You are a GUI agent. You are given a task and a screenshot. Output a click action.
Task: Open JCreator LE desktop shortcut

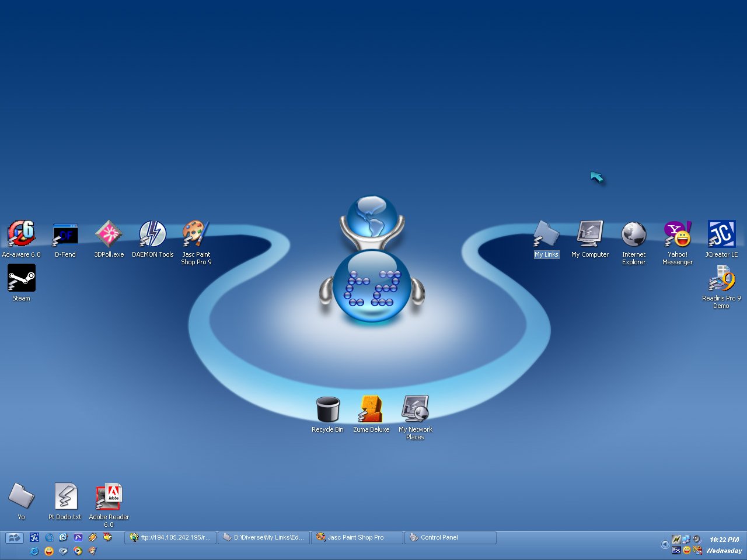point(721,235)
